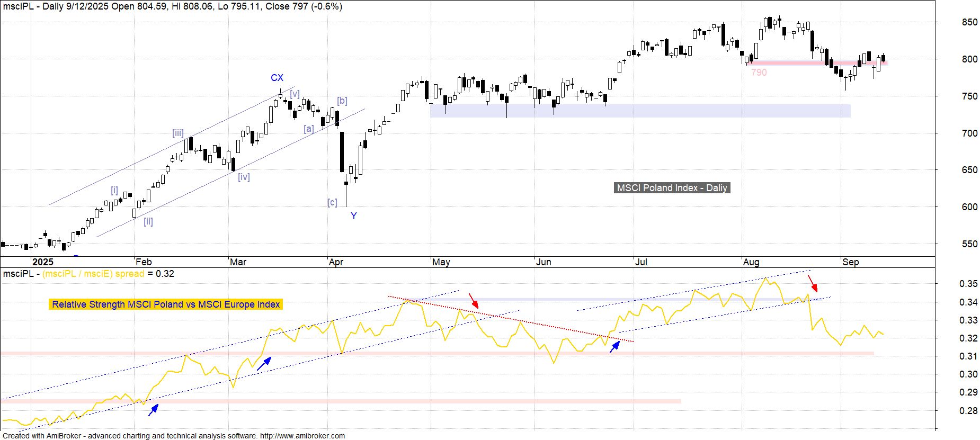Click the red arrow near May on spread
This screenshot has width=980, height=440.
click(474, 300)
